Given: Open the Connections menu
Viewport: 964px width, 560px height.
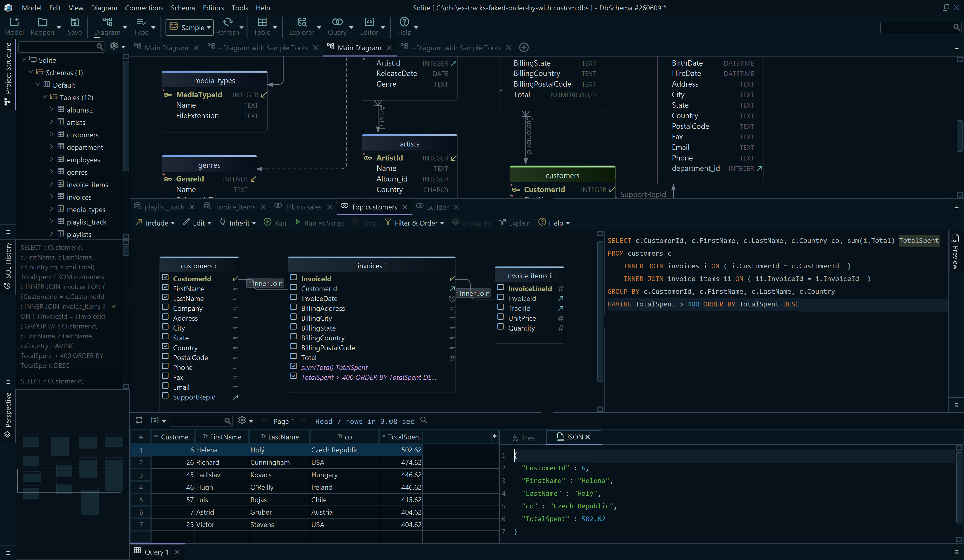Looking at the screenshot, I should pyautogui.click(x=144, y=8).
